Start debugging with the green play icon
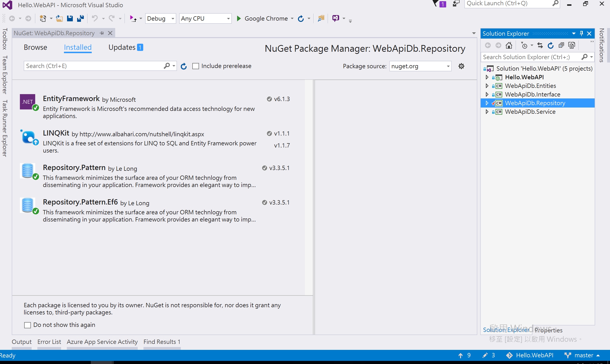610x364 pixels. (239, 18)
